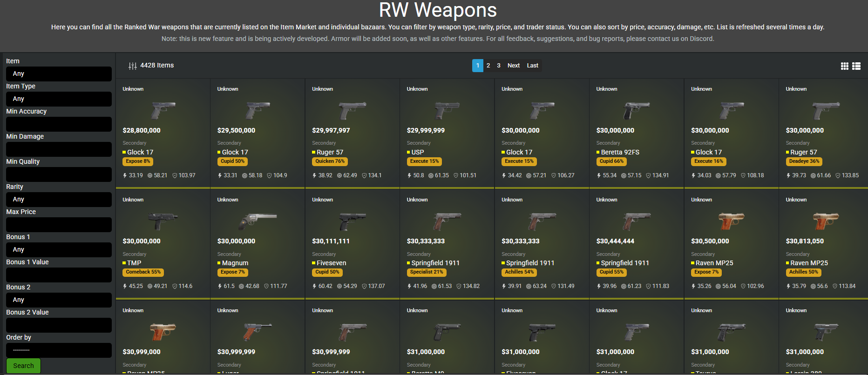Expand the Rarity dropdown
Image resolution: width=868 pixels, height=375 pixels.
coord(59,199)
